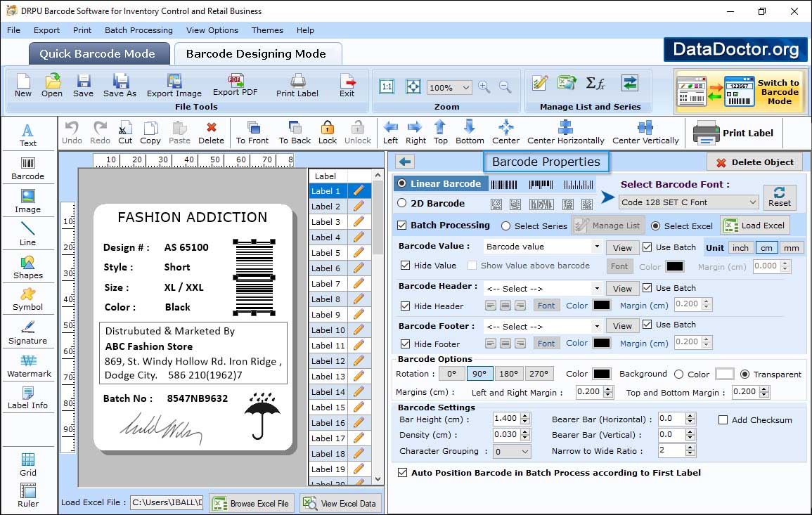The image size is (812, 515).
Task: Export the label to PDF
Action: [235, 86]
